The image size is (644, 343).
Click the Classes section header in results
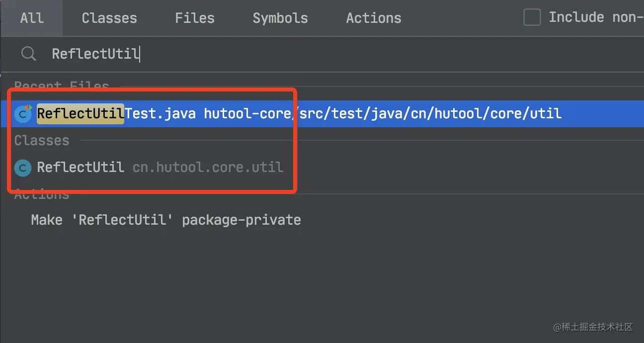(42, 141)
